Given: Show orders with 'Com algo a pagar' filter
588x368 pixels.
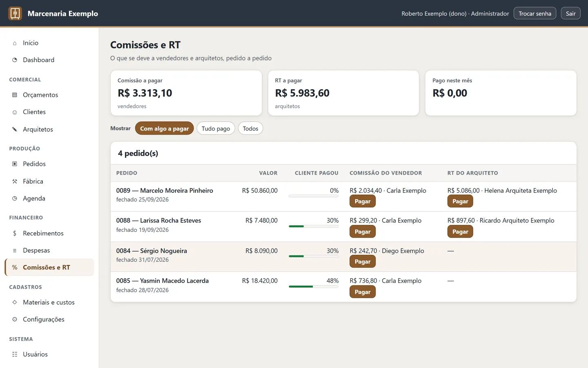Looking at the screenshot, I should pos(165,128).
